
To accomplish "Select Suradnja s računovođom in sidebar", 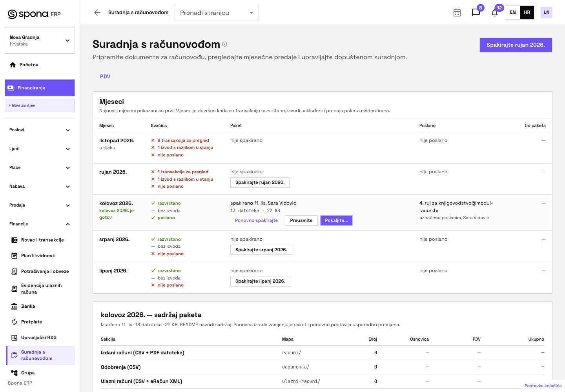I will coord(40,355).
